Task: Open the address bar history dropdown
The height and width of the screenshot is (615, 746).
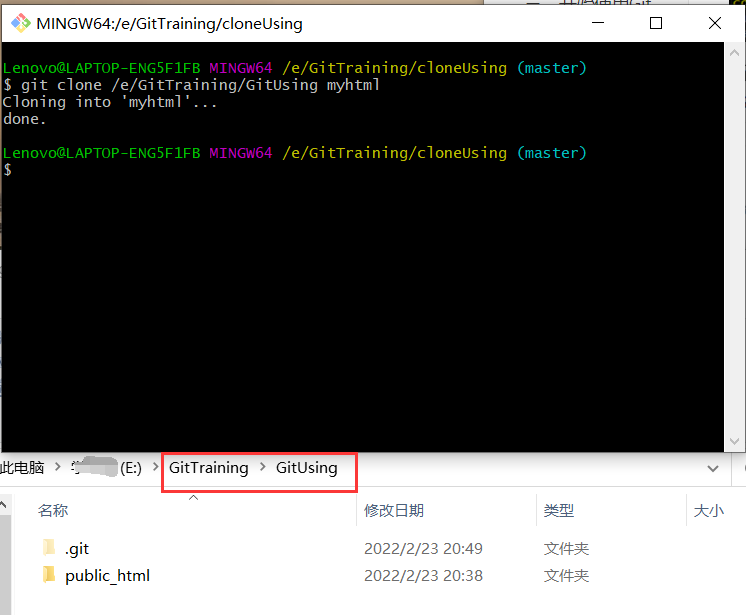Action: coord(713,469)
